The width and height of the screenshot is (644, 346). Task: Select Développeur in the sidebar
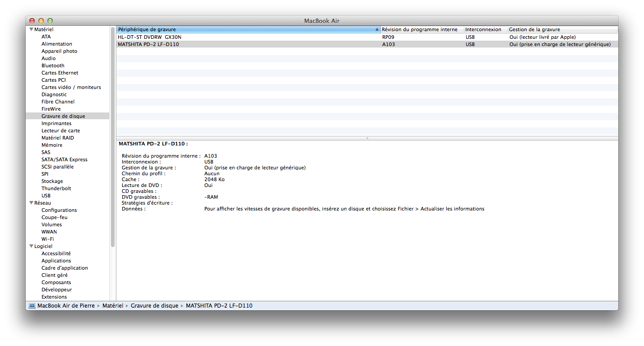tap(57, 290)
